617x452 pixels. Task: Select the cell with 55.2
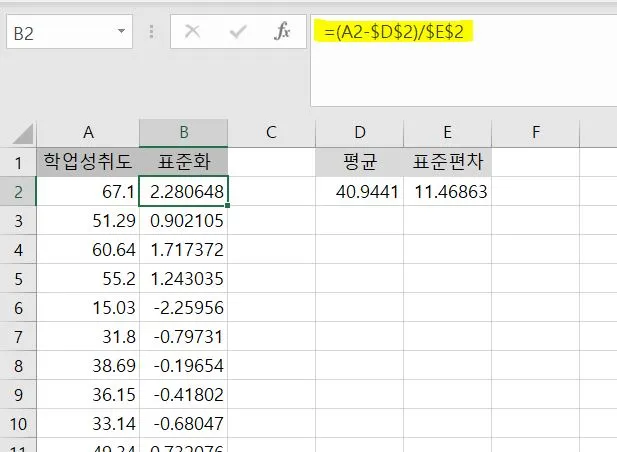(x=88, y=279)
